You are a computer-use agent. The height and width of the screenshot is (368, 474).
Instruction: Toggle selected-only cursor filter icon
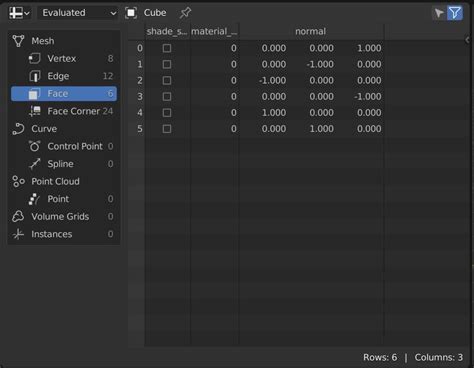click(439, 13)
